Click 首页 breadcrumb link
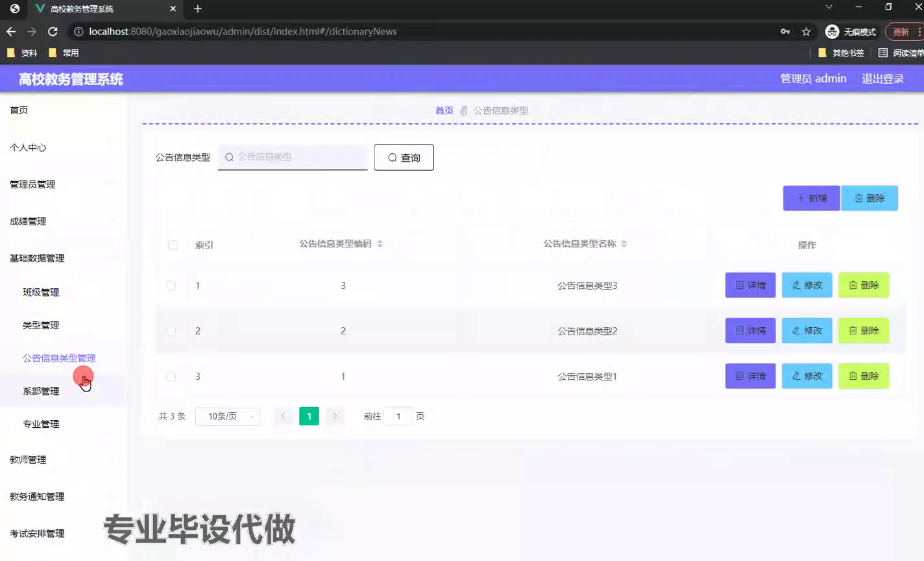This screenshot has width=924, height=561. pos(444,110)
